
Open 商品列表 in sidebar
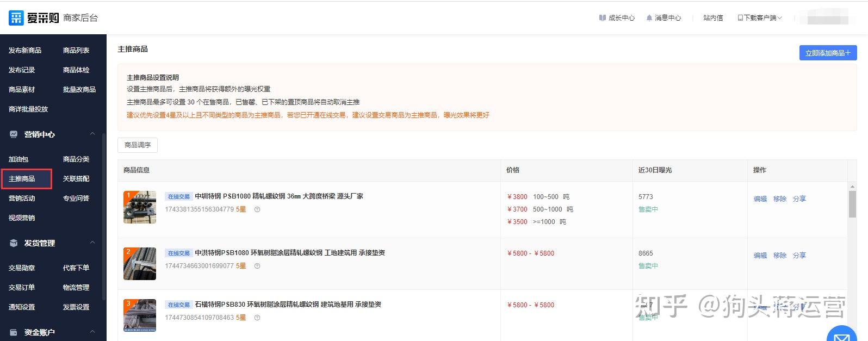tap(76, 51)
